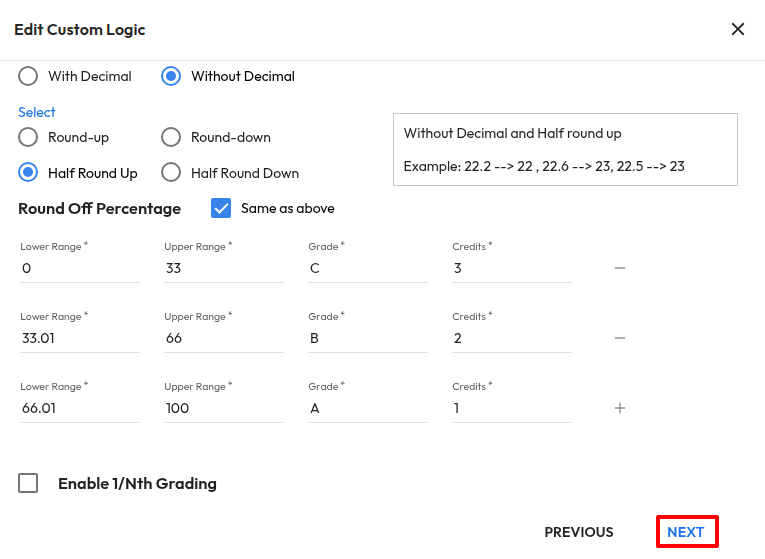Viewport: 765px width, 559px height.
Task: Go back with the PREVIOUS button
Action: pos(578,532)
